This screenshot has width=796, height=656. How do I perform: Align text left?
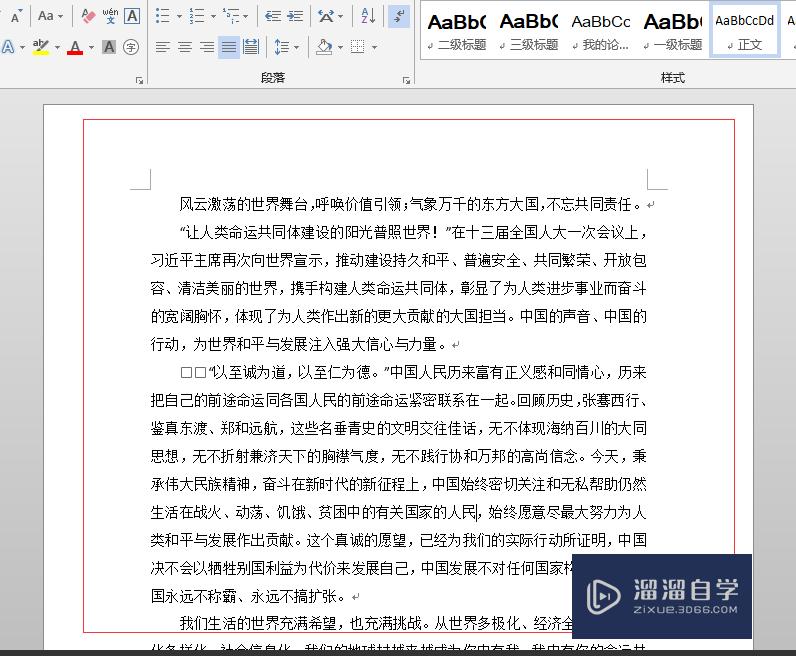[162, 47]
